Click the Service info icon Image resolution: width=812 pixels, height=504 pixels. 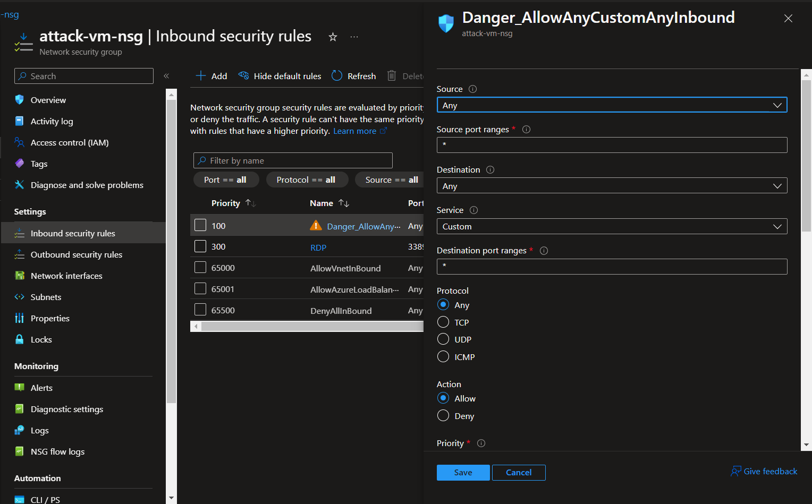tap(473, 210)
